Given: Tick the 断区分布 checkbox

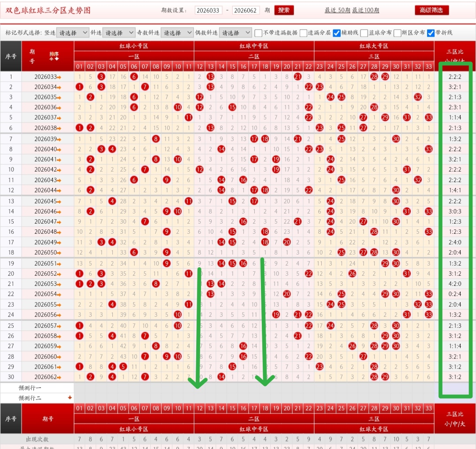Looking at the screenshot, I should pos(398,33).
